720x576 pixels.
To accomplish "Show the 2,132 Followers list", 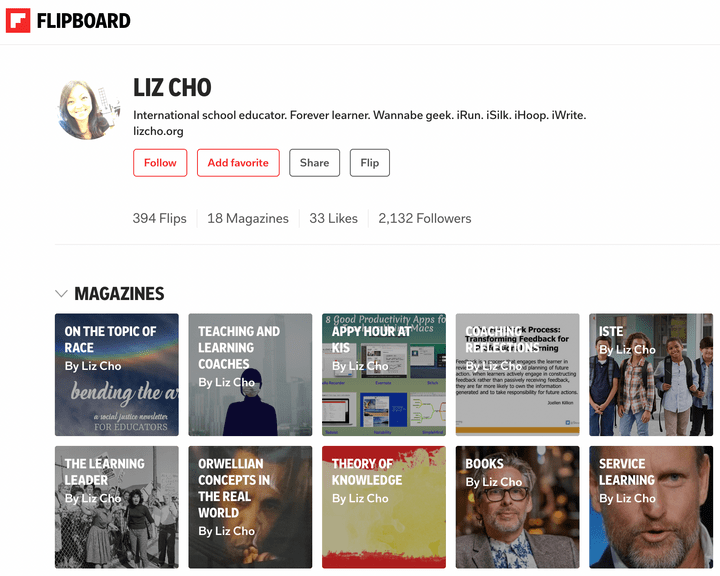I will [425, 218].
